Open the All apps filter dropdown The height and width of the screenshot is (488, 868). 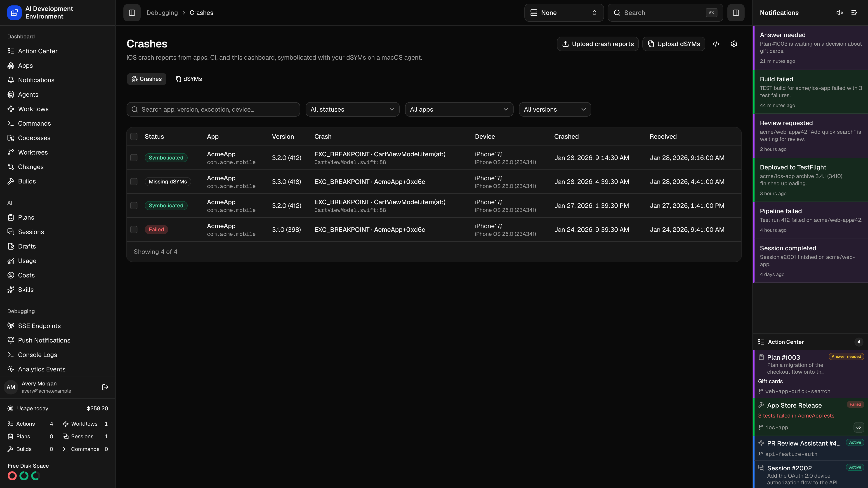pos(459,109)
